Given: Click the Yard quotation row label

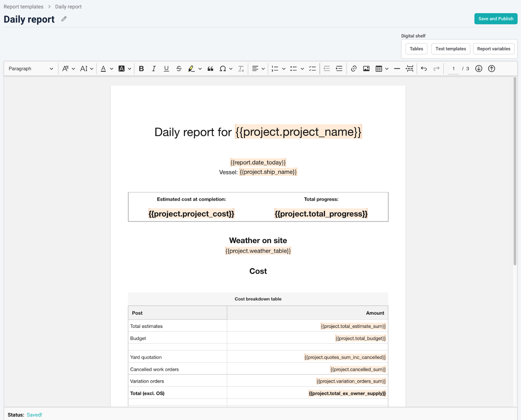Looking at the screenshot, I should pos(146,357).
